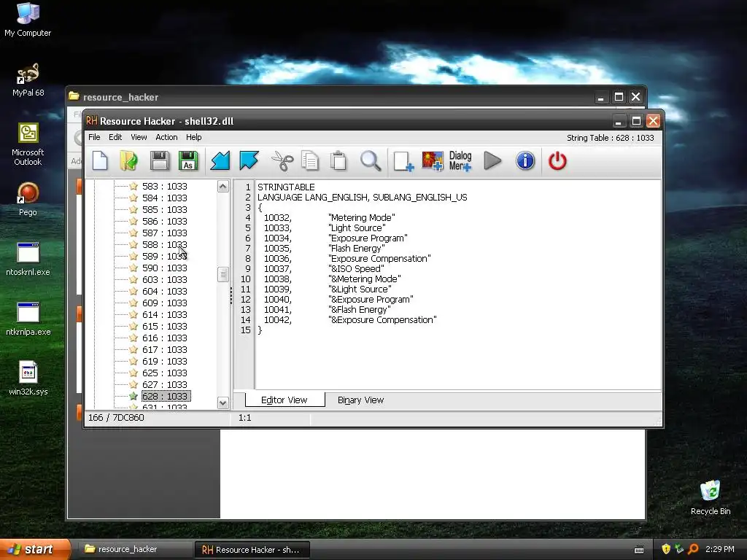Click the tree vertical scrollbar thumb
This screenshot has height=560, width=747.
(x=223, y=274)
